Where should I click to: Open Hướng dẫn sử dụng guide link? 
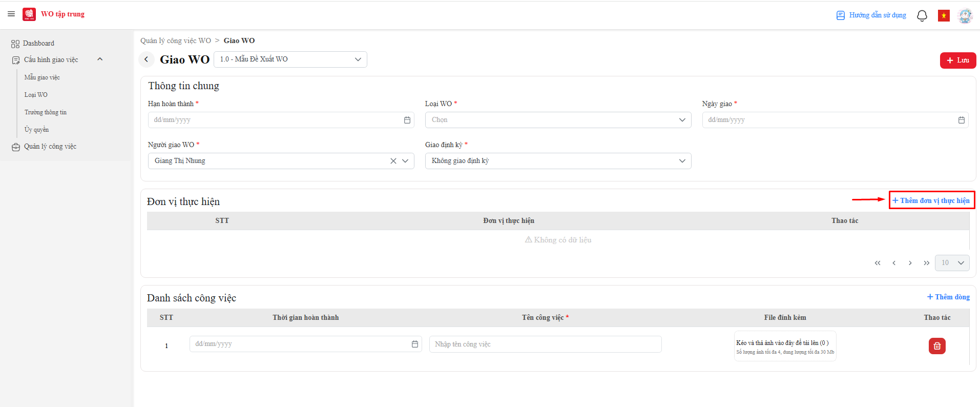[x=871, y=15]
